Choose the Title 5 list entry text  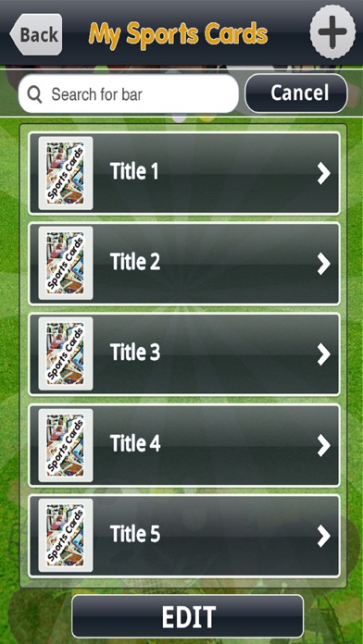click(x=135, y=534)
